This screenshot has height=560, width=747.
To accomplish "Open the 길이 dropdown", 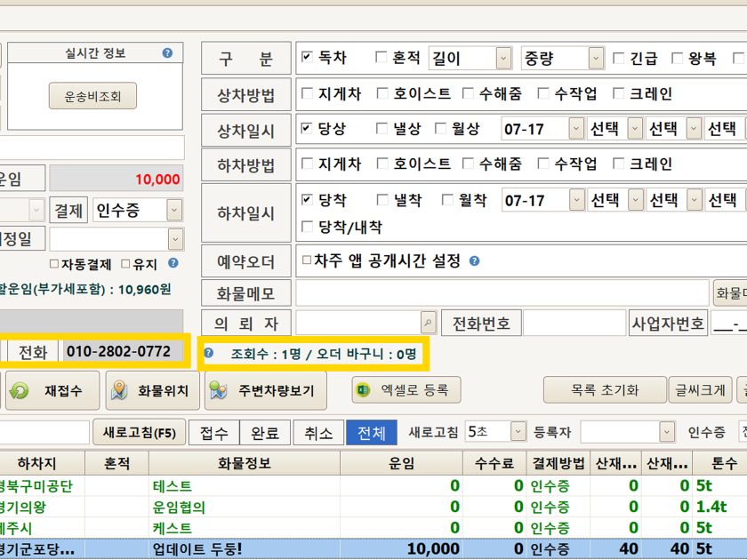I will pos(503,59).
